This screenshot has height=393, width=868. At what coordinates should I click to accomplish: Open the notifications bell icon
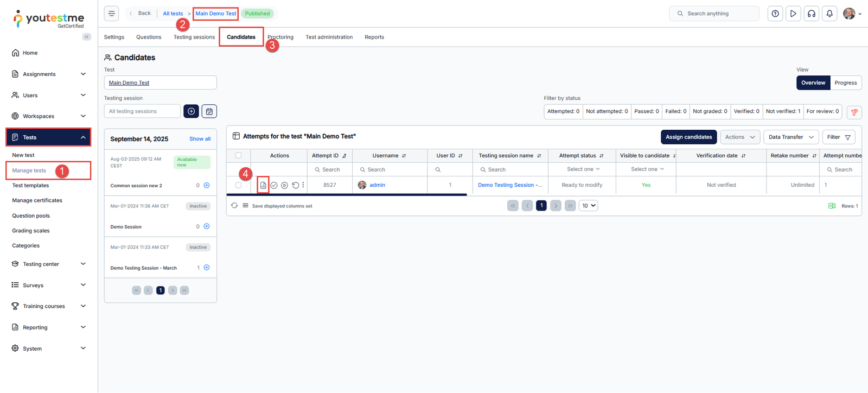tap(829, 14)
